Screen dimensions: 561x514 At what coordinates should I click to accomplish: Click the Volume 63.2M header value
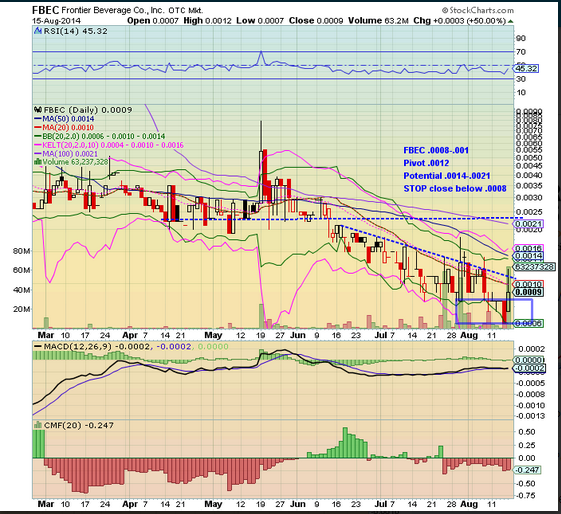(378, 21)
